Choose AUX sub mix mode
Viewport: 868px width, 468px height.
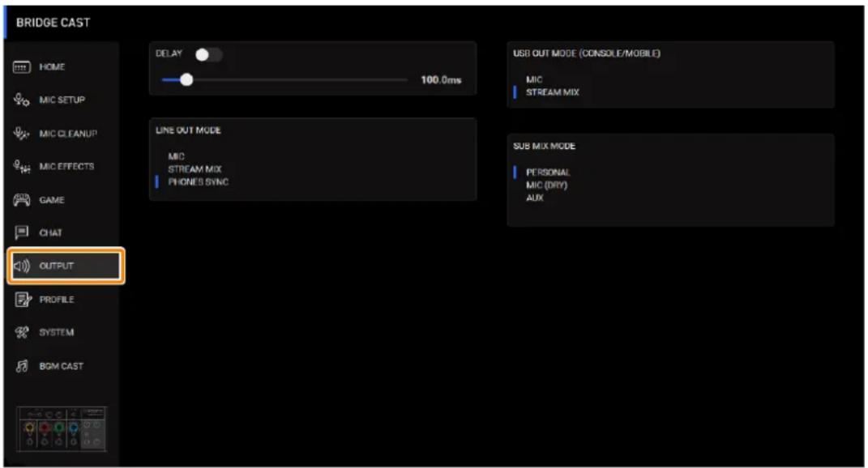click(x=535, y=198)
